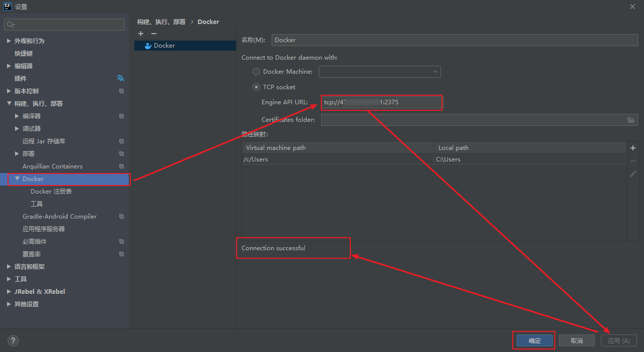Click the search magnifier icon in settings
This screenshot has height=352, width=644.
coord(11,25)
